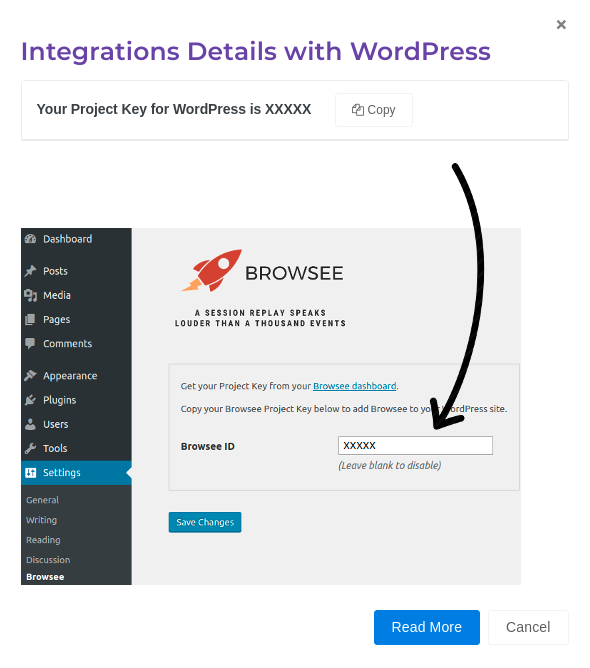590x668 pixels.
Task: Click the Browsee dashboard link
Action: 354,386
